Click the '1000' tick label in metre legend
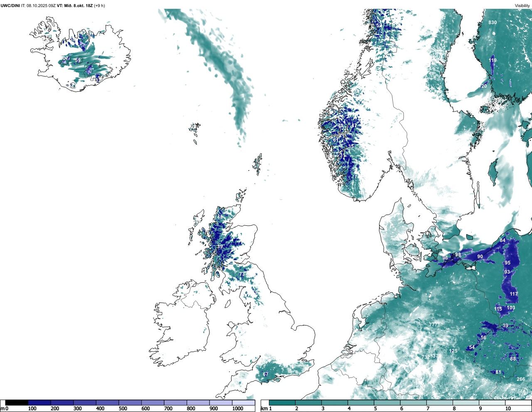This screenshot has width=532, height=412. click(x=238, y=409)
